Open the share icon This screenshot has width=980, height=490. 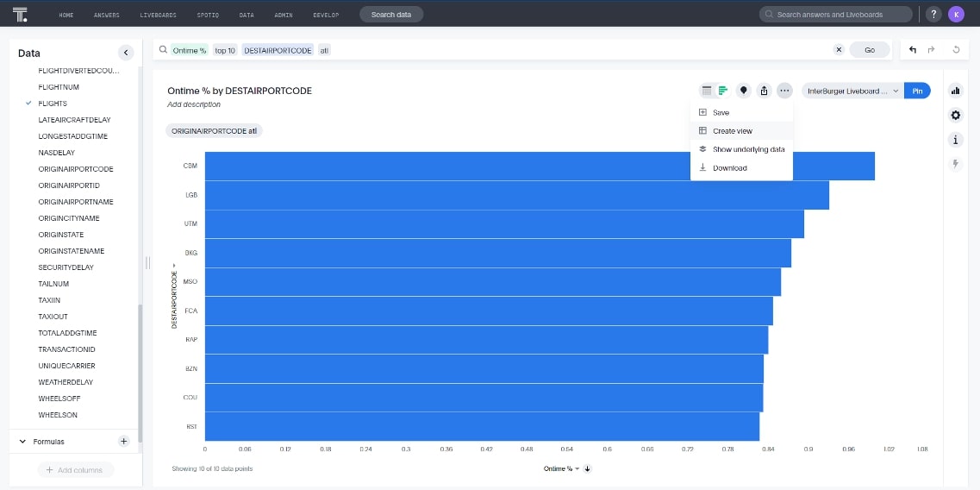pos(765,91)
